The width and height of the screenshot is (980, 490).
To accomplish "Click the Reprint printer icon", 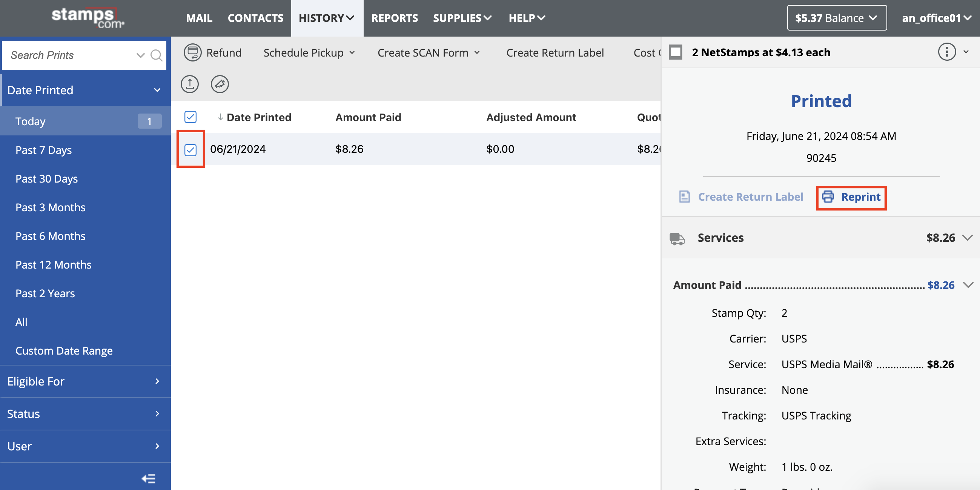I will click(828, 197).
